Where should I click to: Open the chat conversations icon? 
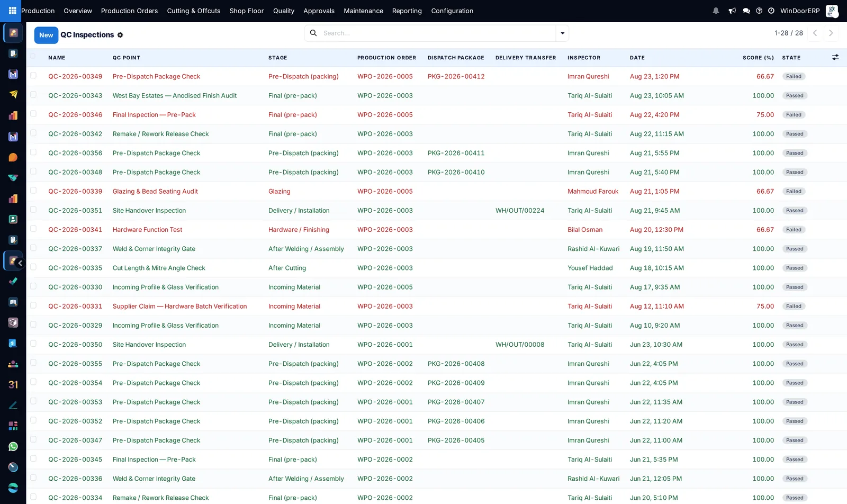tap(746, 11)
